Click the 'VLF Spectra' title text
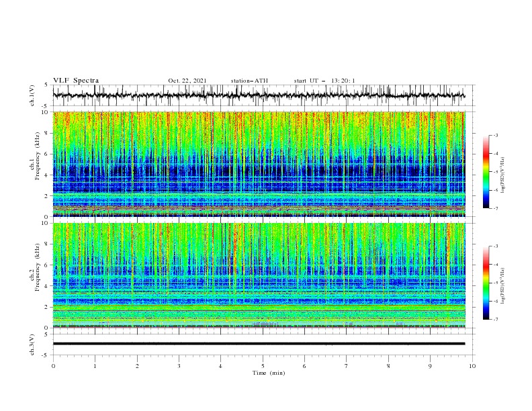532x411 pixels. pos(76,81)
